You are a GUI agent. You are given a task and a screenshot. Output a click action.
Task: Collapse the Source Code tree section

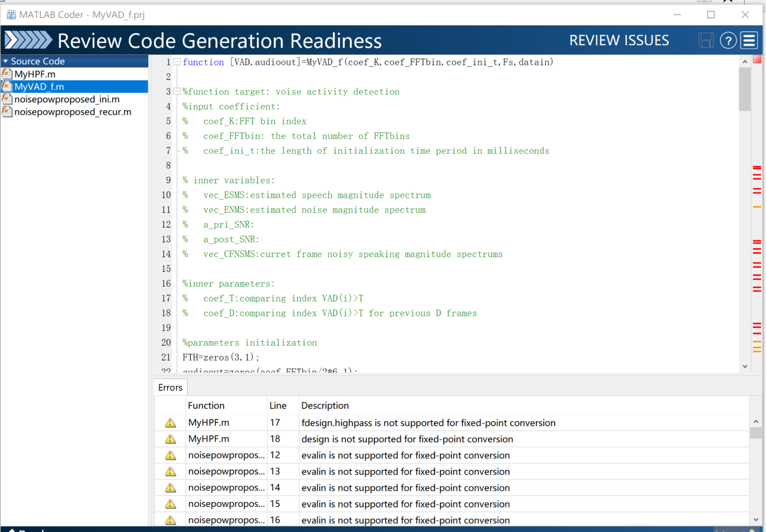6,62
